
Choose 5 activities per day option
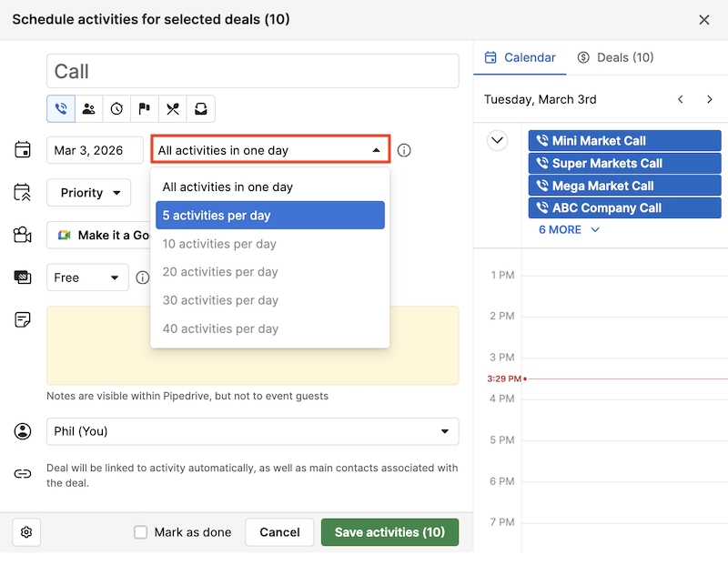(x=270, y=216)
